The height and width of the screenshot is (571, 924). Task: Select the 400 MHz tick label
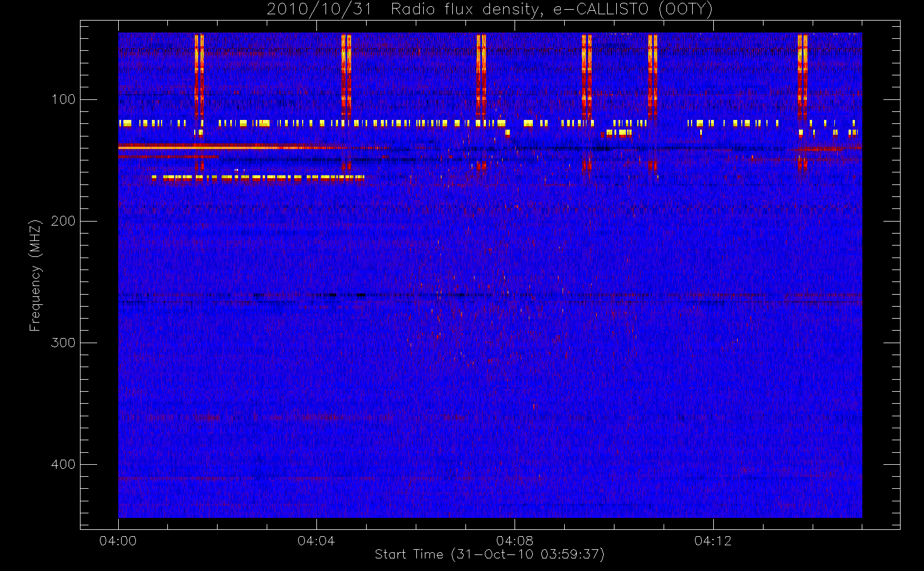pyautogui.click(x=63, y=464)
